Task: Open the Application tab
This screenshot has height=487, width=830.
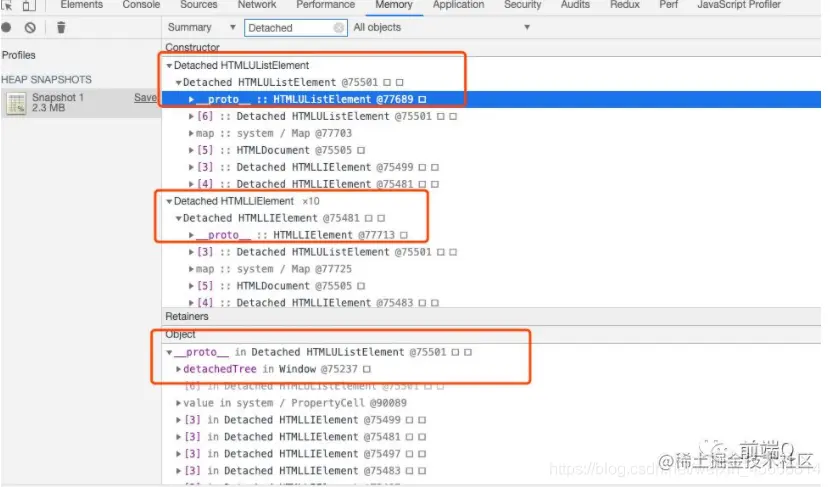Action: click(458, 5)
